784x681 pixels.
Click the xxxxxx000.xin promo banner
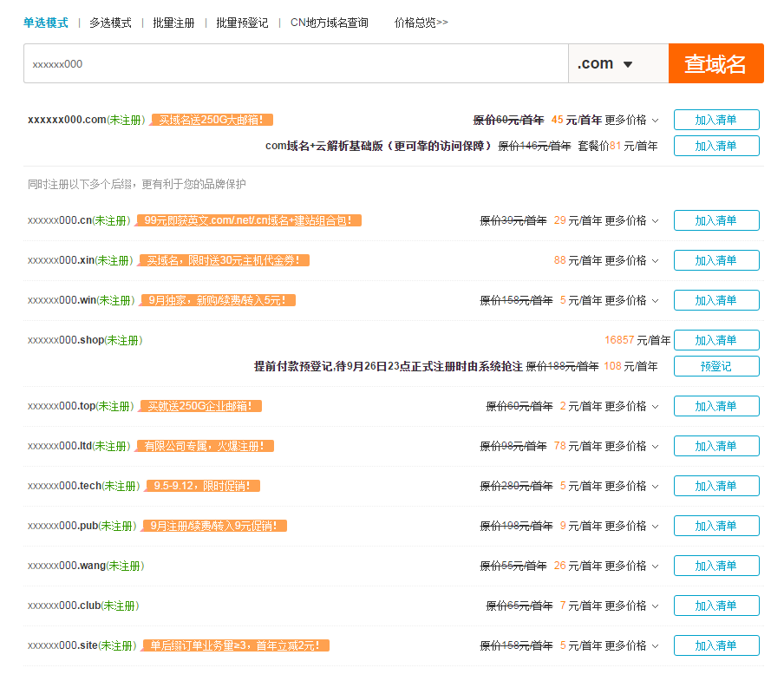pos(226,260)
